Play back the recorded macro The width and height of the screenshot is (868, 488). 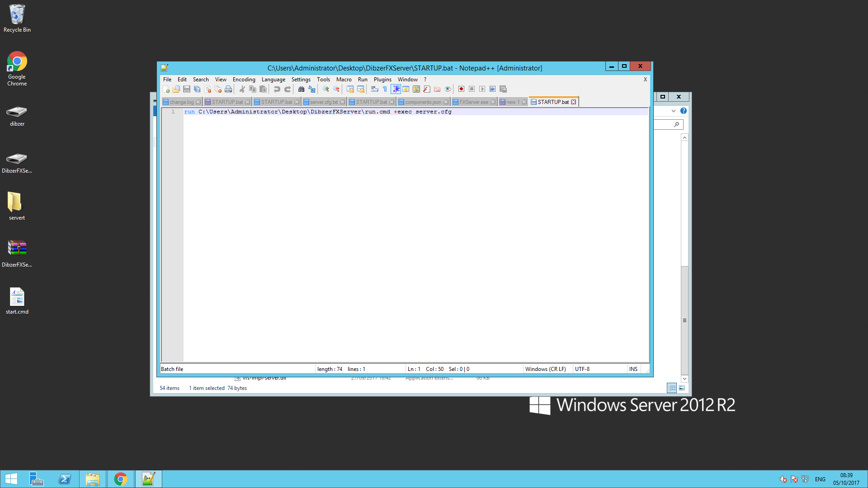coord(482,89)
